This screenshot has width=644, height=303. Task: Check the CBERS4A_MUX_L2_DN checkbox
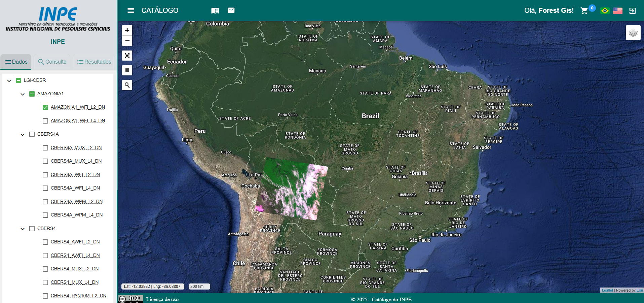45,148
